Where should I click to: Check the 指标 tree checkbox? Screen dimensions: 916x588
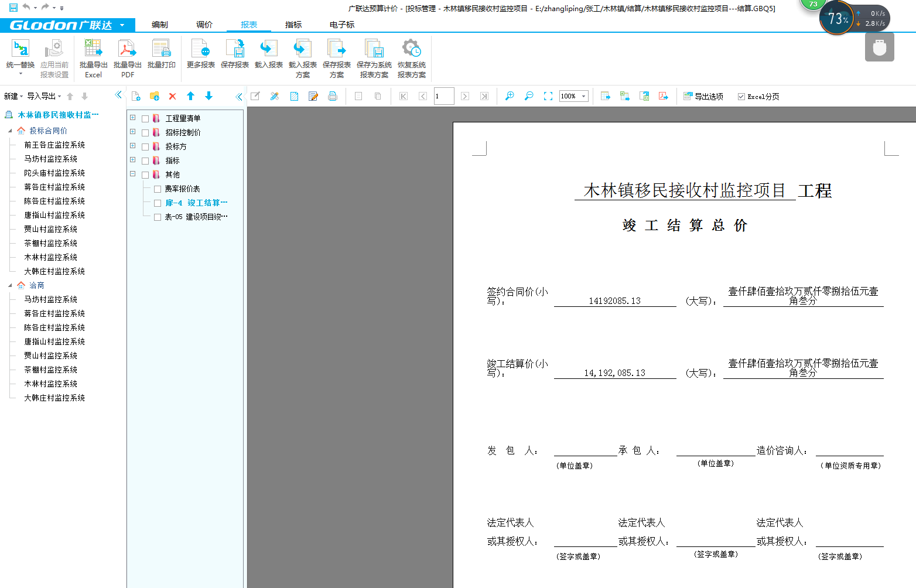point(145,160)
